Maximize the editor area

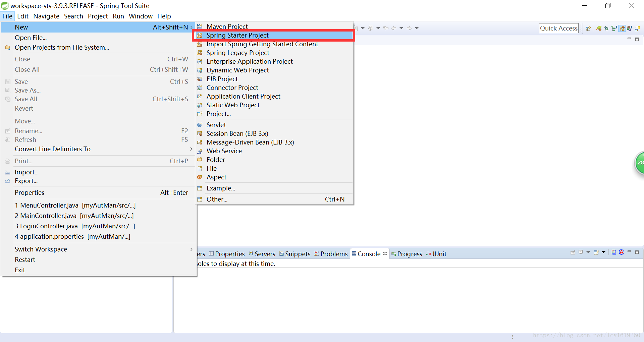[637, 39]
